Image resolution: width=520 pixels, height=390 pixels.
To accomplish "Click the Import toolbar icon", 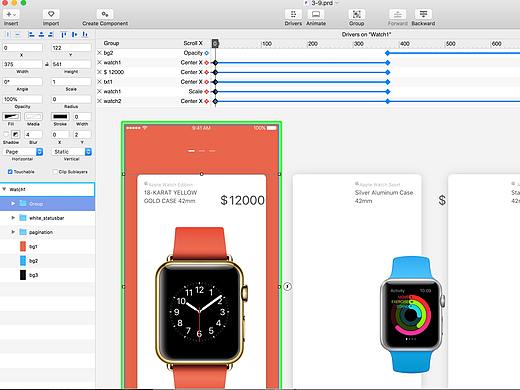I will (51, 14).
